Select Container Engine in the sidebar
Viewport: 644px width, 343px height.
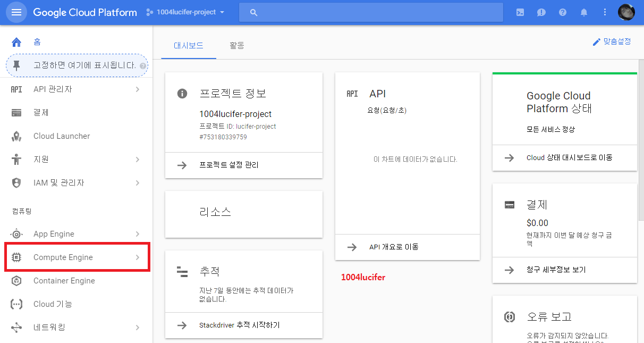[64, 280]
